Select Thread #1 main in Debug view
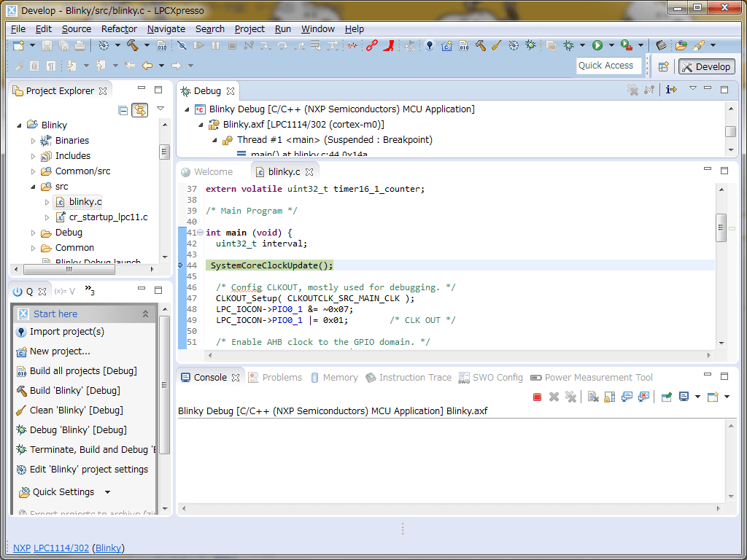Screen dimensions: 747x560 (334, 140)
